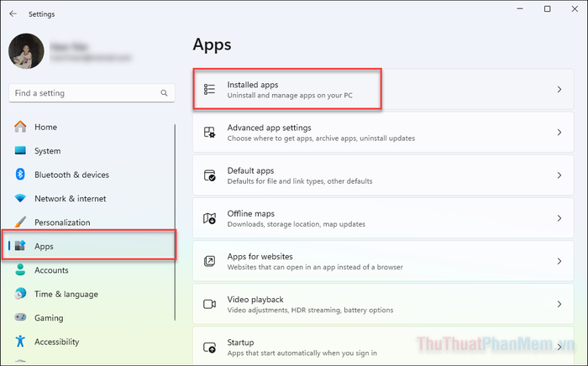Open Time & language settings
This screenshot has height=366, width=588.
click(66, 294)
